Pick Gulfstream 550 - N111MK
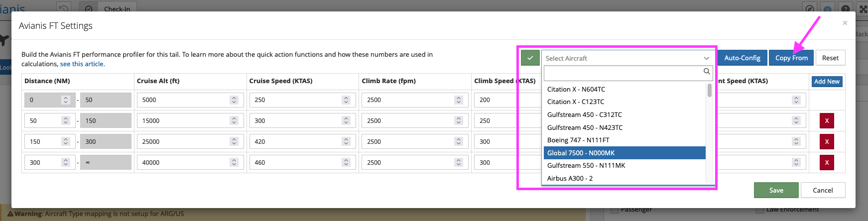 coord(624,165)
